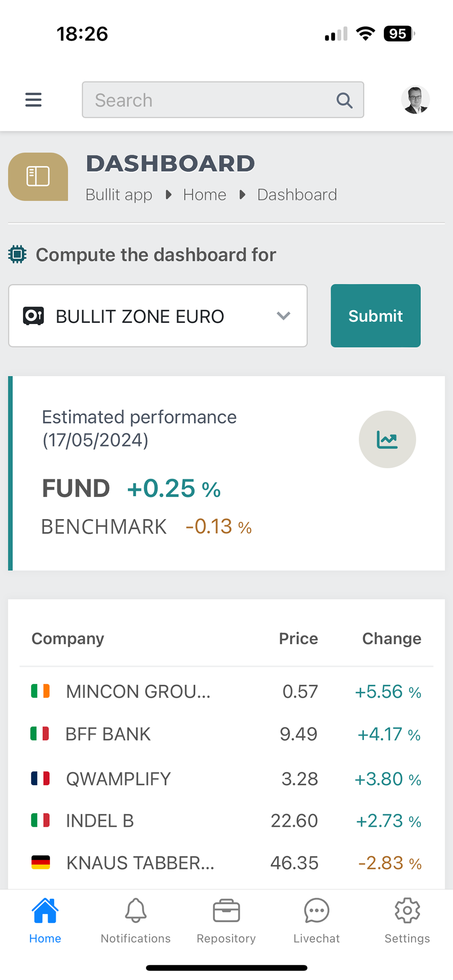Image resolution: width=453 pixels, height=980 pixels.
Task: Open the hamburger menu icon
Action: 34,100
